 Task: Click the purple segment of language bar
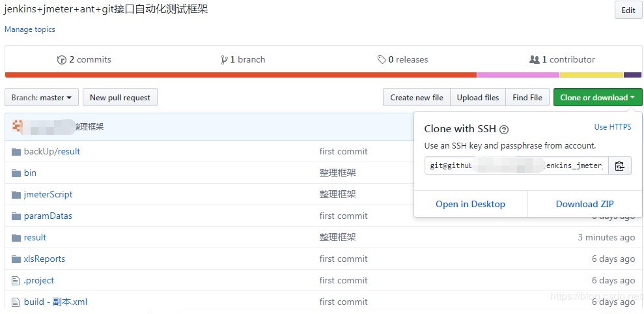coord(633,75)
